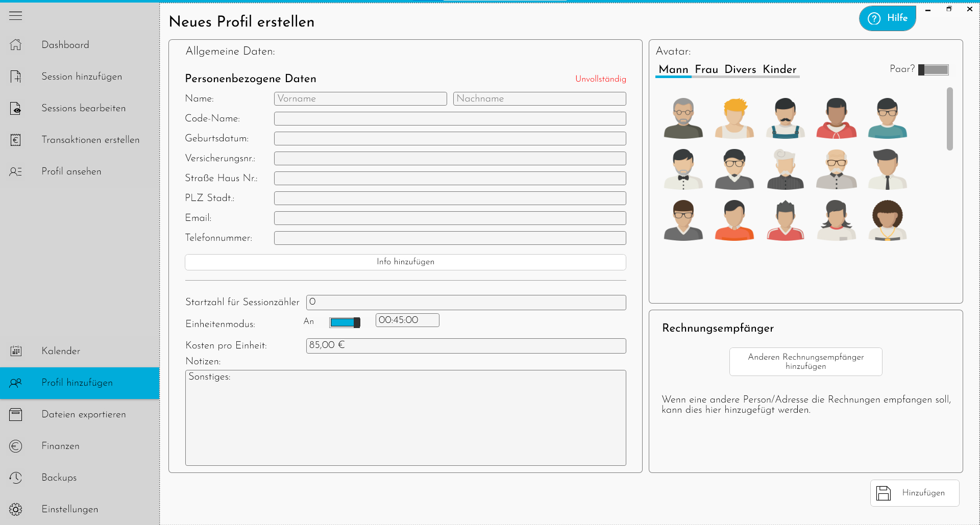Viewport: 980px width, 525px height.
Task: Toggle the Paar? switch
Action: pos(934,70)
